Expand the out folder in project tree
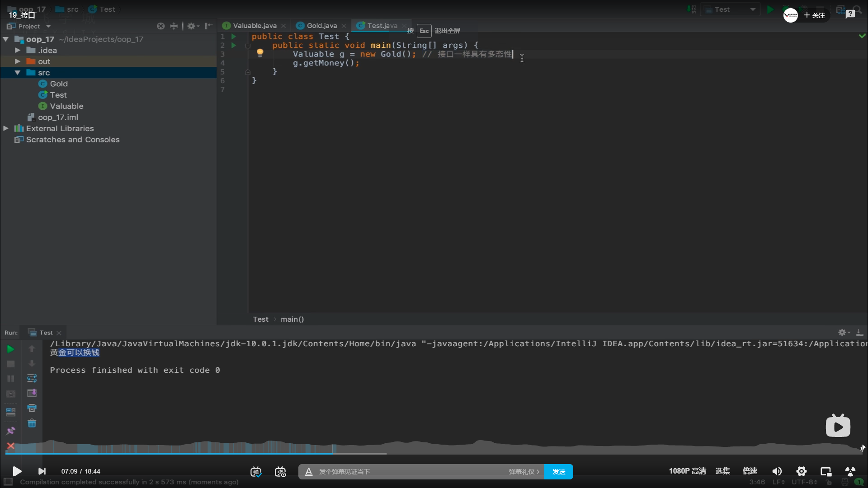 pyautogui.click(x=17, y=61)
